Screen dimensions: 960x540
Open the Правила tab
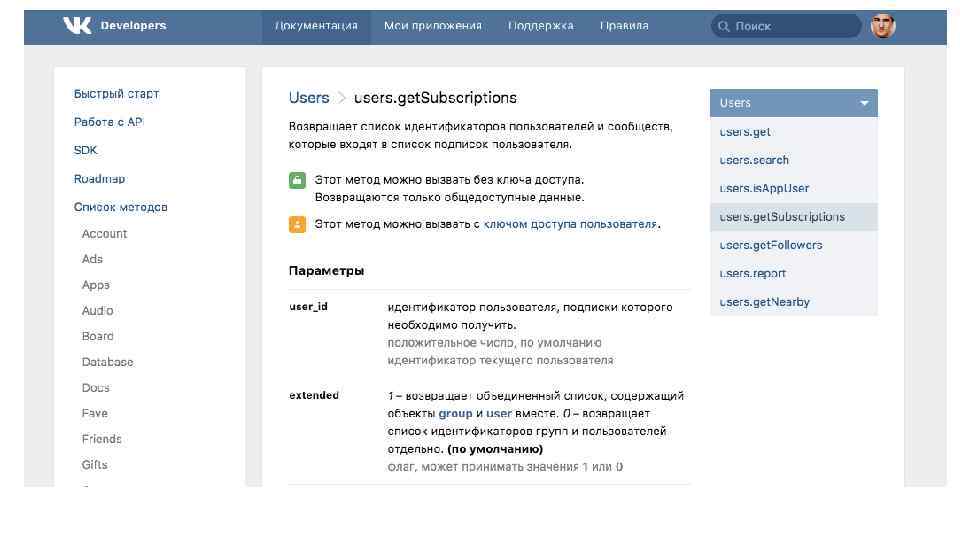point(624,26)
